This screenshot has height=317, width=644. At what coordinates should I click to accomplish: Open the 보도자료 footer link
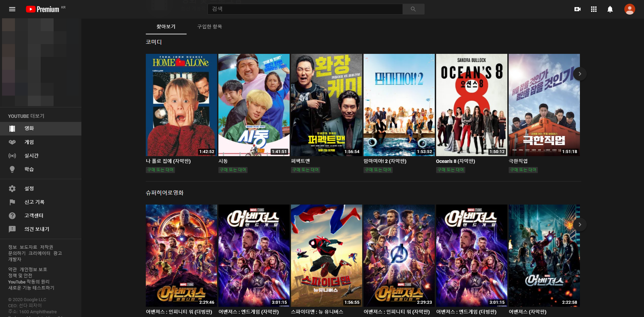pyautogui.click(x=28, y=247)
